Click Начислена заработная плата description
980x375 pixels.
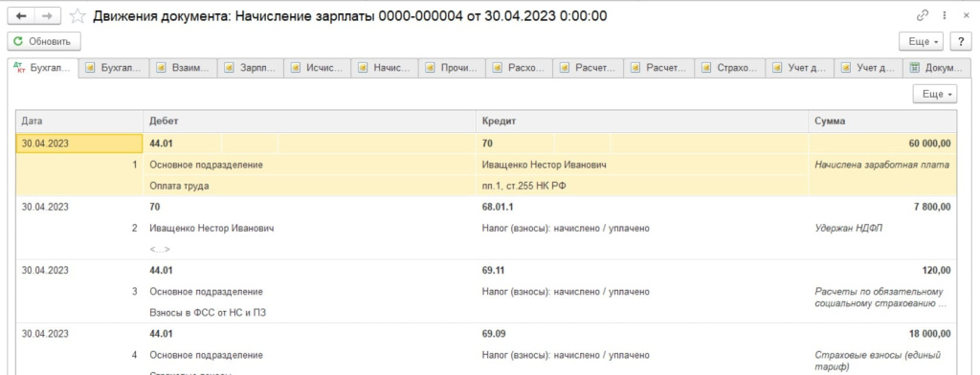coord(881,165)
